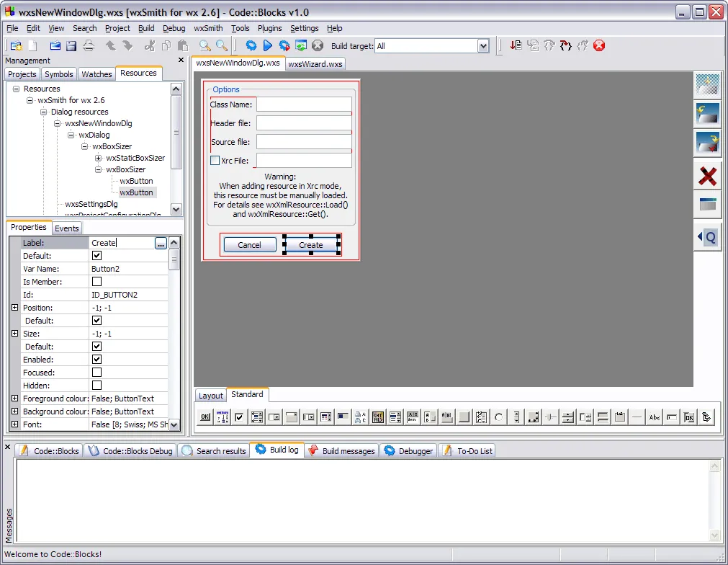Open the Build target dropdown
This screenshot has height=565, width=728.
pyautogui.click(x=482, y=45)
